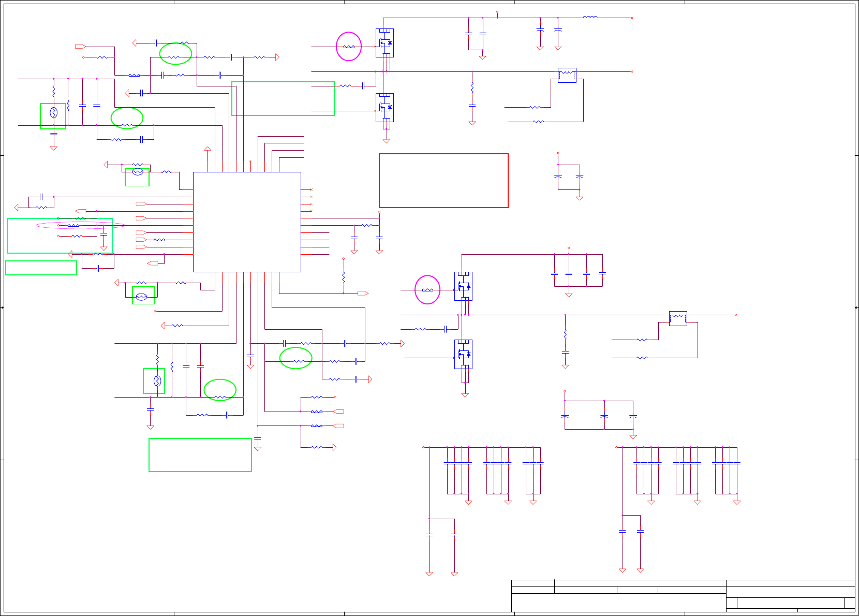Select vertical resistor below top phase switching node
Viewport: 859px width, 616px height.
(x=472, y=87)
